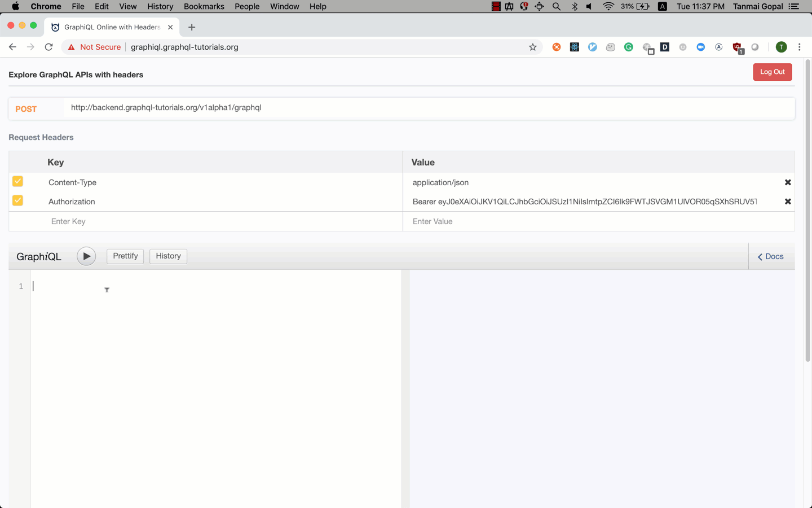Open the Chrome three-dot menu
Viewport: 812px width, 508px height.
[x=800, y=47]
